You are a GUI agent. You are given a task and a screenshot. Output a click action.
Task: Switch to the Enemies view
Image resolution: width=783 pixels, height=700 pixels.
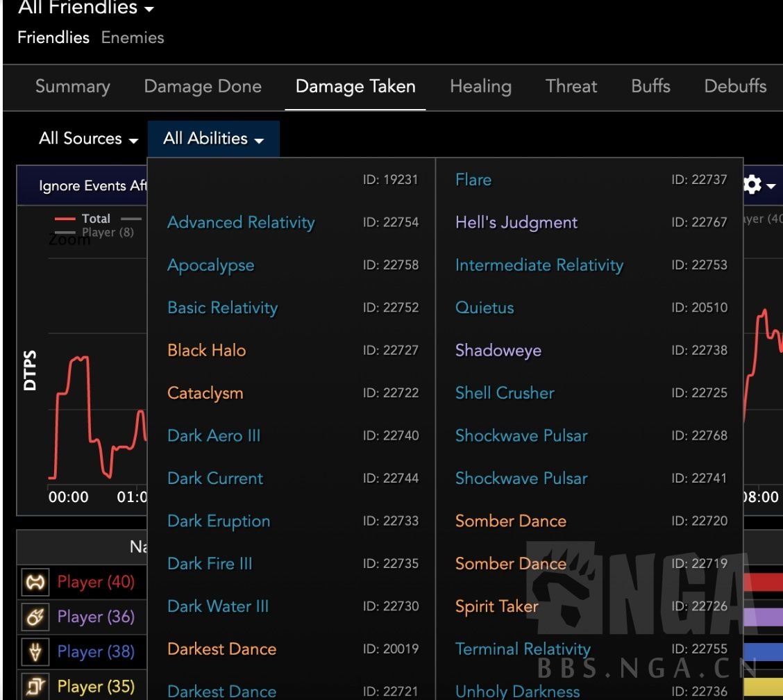click(x=133, y=37)
